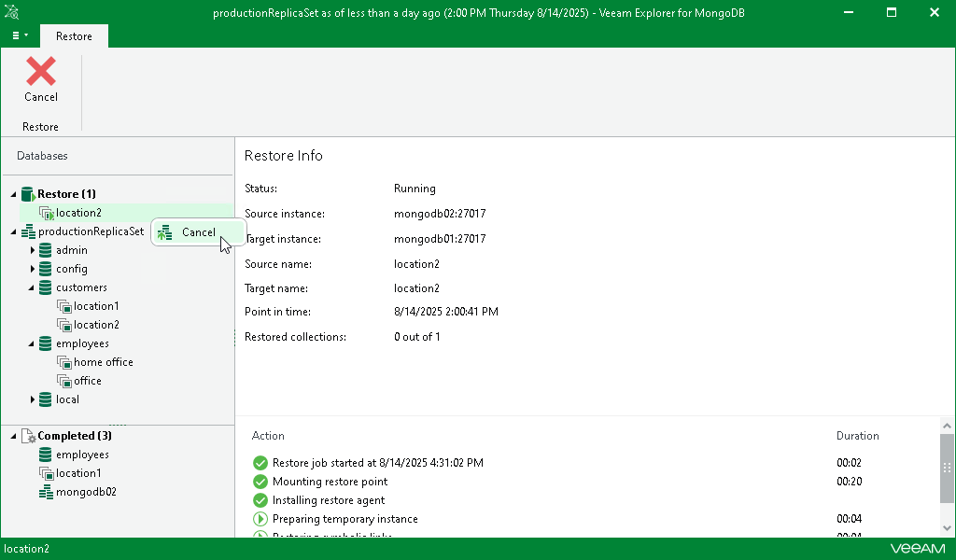Select location2 under Restore node
This screenshot has height=560, width=956.
tap(78, 213)
